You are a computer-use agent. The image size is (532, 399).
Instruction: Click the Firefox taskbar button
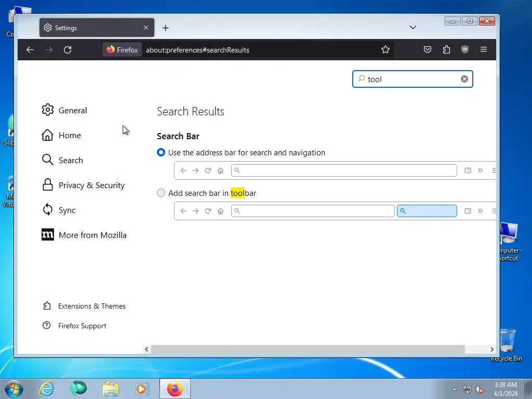pyautogui.click(x=175, y=389)
